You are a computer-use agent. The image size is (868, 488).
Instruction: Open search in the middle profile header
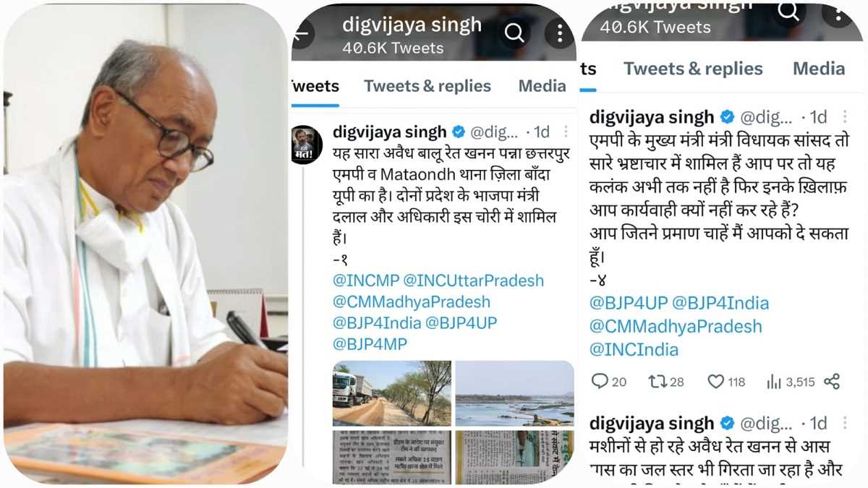tap(514, 33)
